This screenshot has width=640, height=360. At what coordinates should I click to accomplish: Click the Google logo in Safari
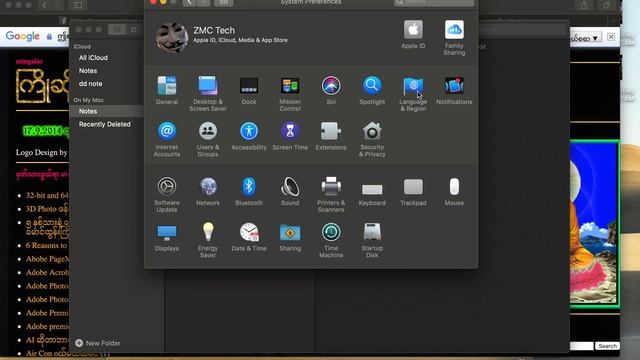(x=23, y=36)
